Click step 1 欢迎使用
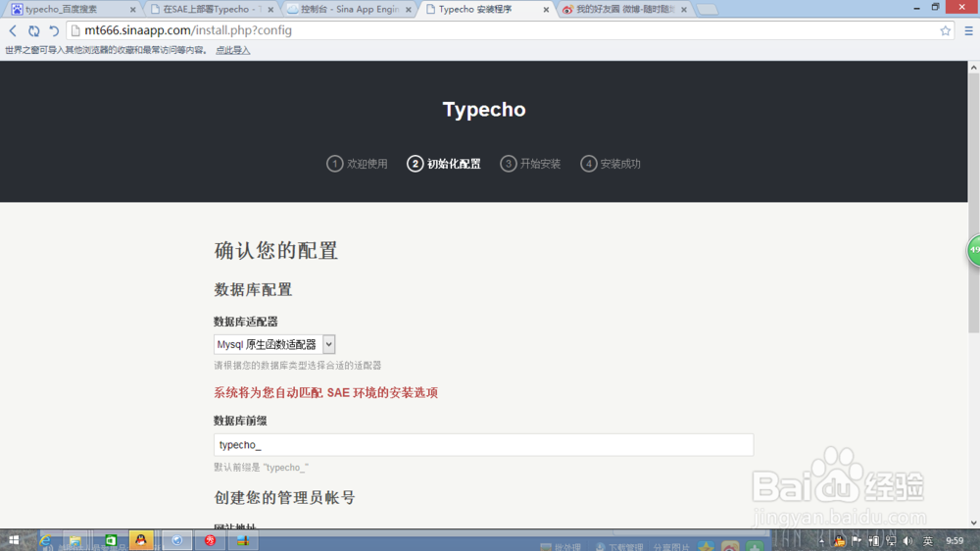This screenshot has width=980, height=551. [x=357, y=164]
